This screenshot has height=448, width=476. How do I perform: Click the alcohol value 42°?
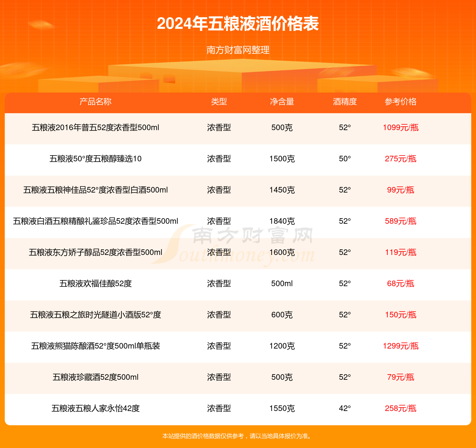pyautogui.click(x=345, y=408)
